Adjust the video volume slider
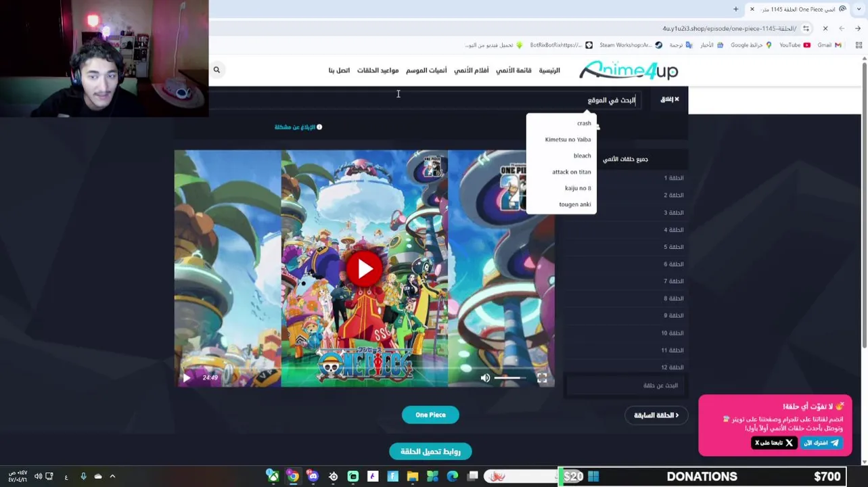Screen dimensions: 868x487 pyautogui.click(x=511, y=378)
